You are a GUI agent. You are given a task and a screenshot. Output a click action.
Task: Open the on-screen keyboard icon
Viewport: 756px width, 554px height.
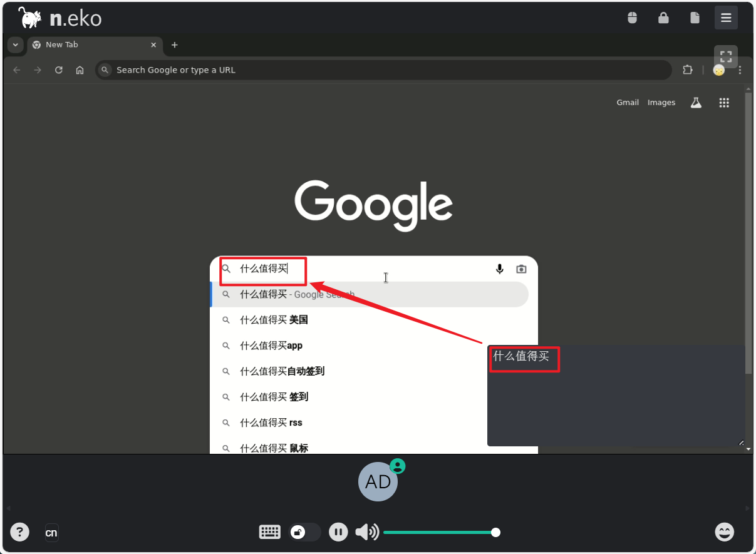coord(270,532)
